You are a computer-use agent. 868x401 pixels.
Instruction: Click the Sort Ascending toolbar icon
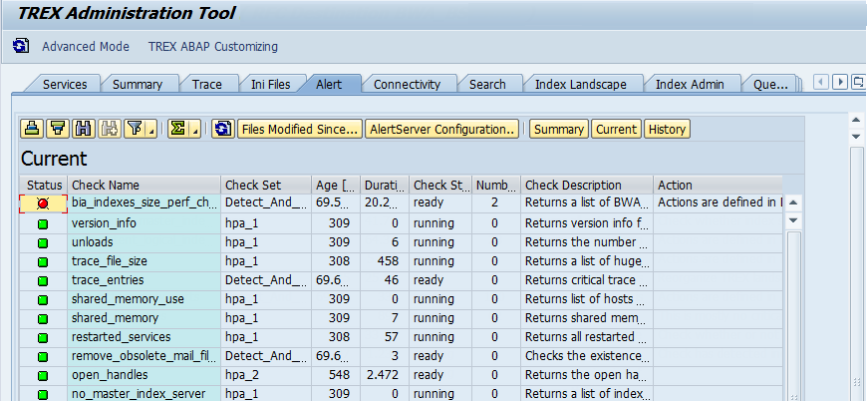coord(33,129)
